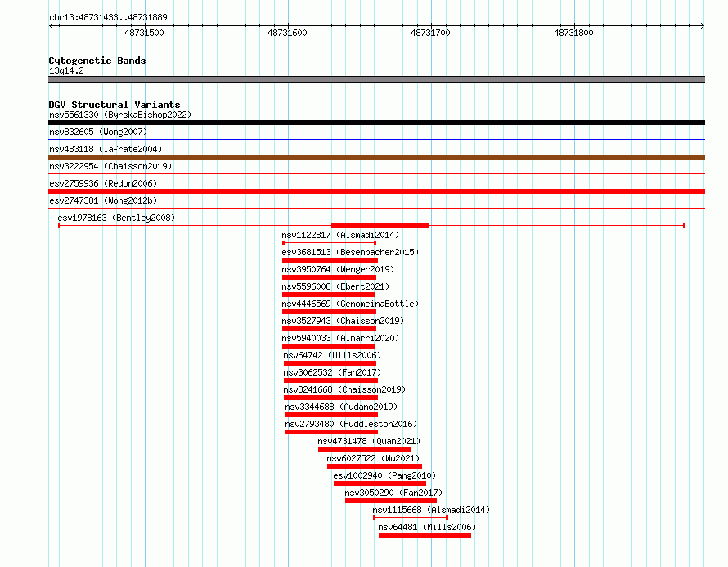The height and width of the screenshot is (567, 728).
Task: Click nsv6027522 (Wu2021) label
Action: (373, 458)
